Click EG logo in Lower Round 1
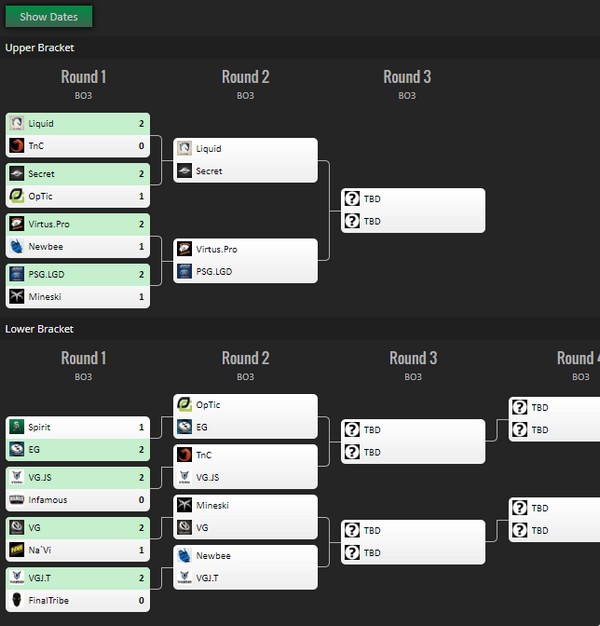 click(x=17, y=449)
